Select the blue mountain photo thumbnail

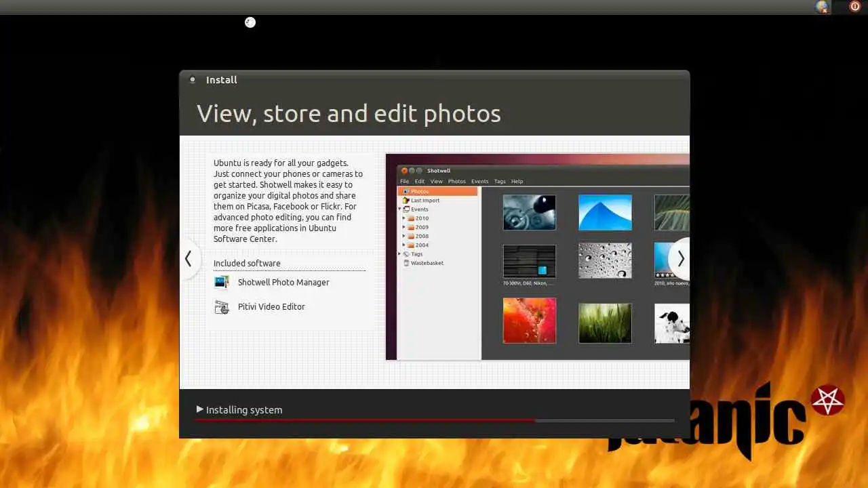click(x=605, y=212)
